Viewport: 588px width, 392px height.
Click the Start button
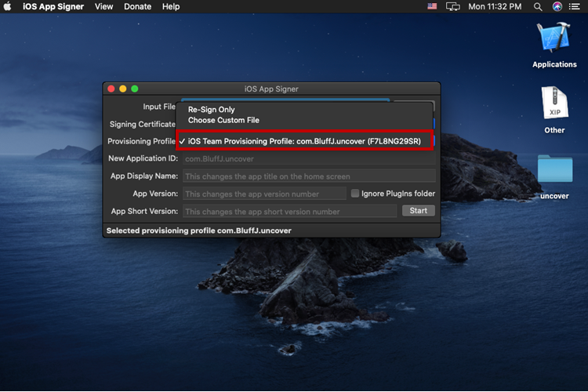click(x=419, y=211)
